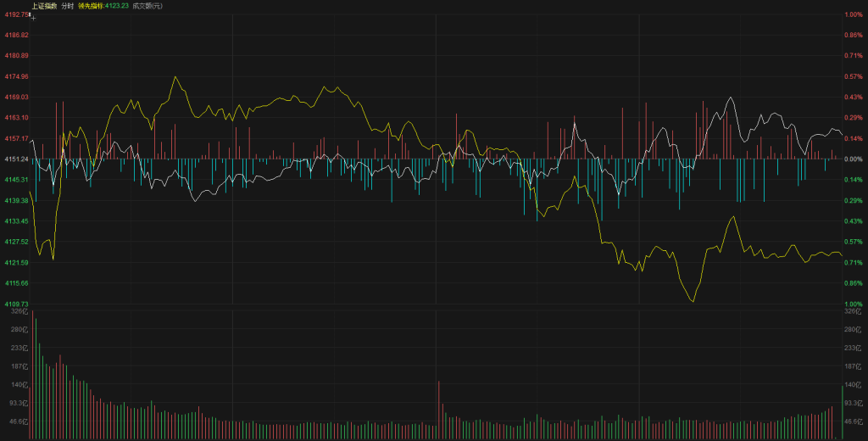
Task: Click the right 140亿 volume axis label
Action: 853,385
